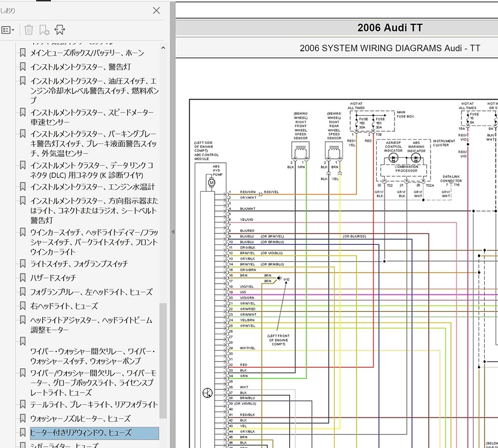The height and width of the screenshot is (448, 498).
Task: Find the current bookmark
Action: click(x=60, y=30)
